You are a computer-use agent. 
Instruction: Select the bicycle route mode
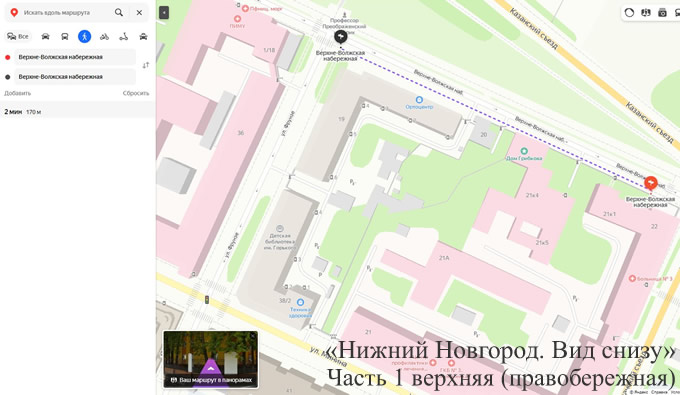point(104,36)
